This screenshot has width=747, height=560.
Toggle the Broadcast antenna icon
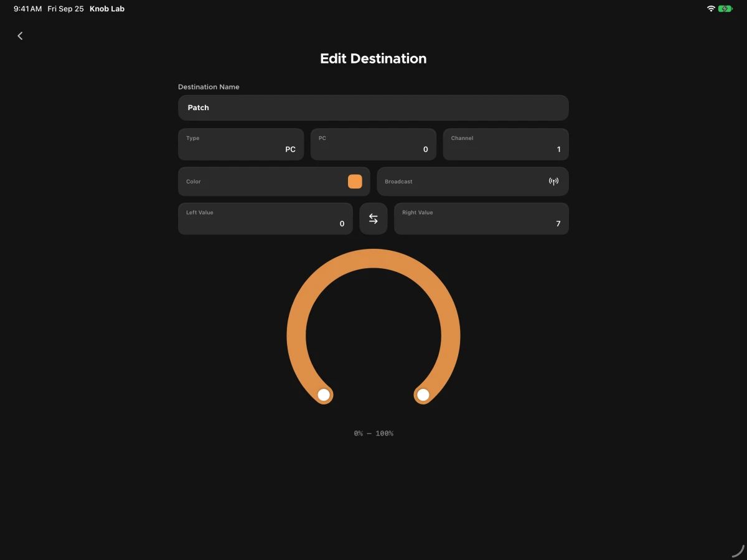(553, 182)
